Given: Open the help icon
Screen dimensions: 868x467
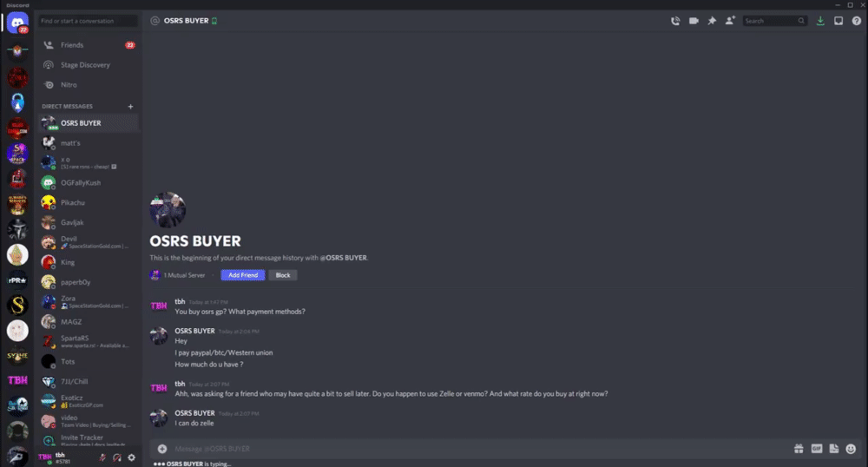Looking at the screenshot, I should pos(857,21).
